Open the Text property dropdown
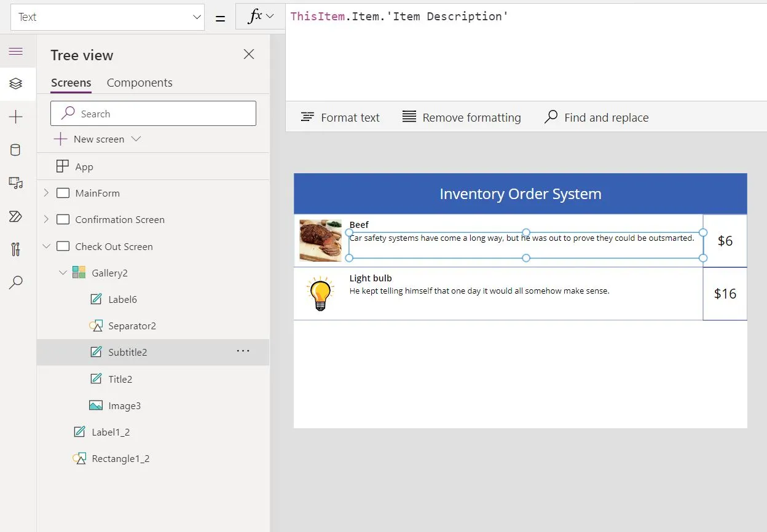This screenshot has height=532, width=767. coord(108,17)
